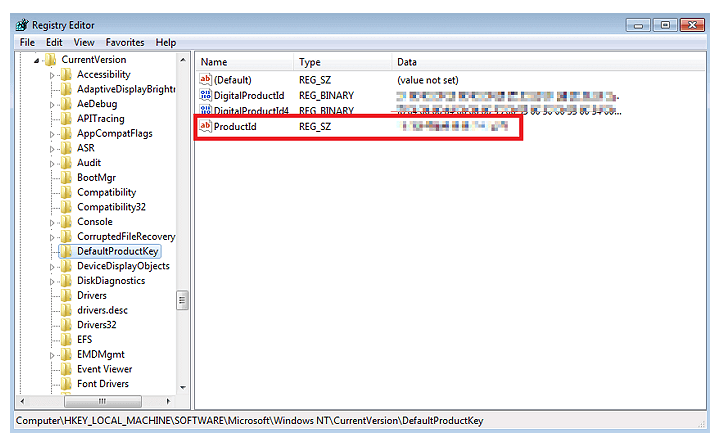Select the DefaultProductKey folder icon
Screen dimensions: 718x439
[67, 251]
